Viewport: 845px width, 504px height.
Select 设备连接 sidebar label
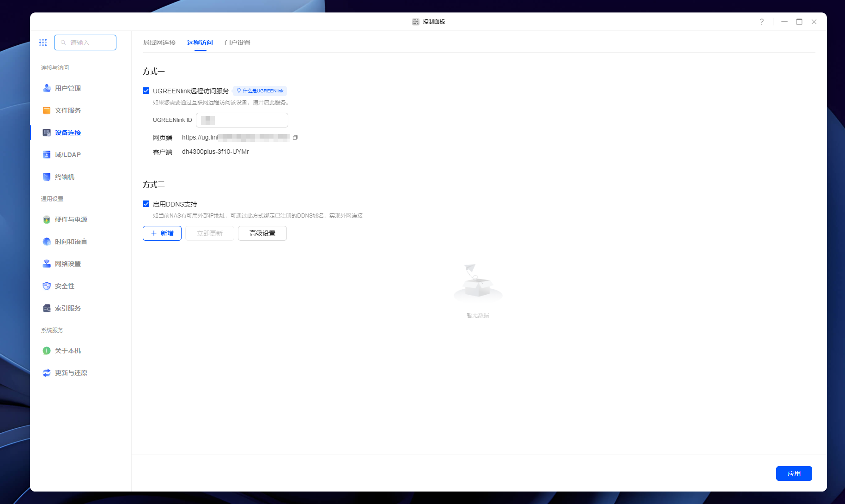pyautogui.click(x=68, y=133)
